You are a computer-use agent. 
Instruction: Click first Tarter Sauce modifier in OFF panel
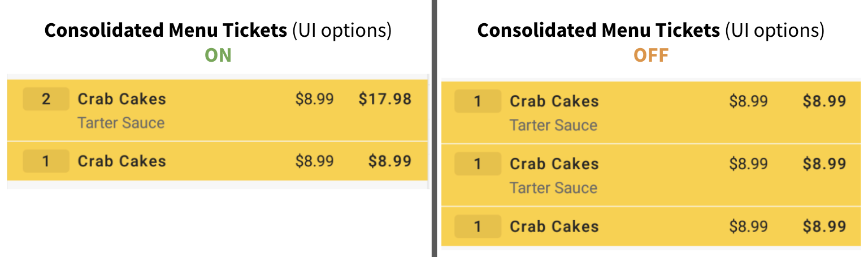click(553, 125)
